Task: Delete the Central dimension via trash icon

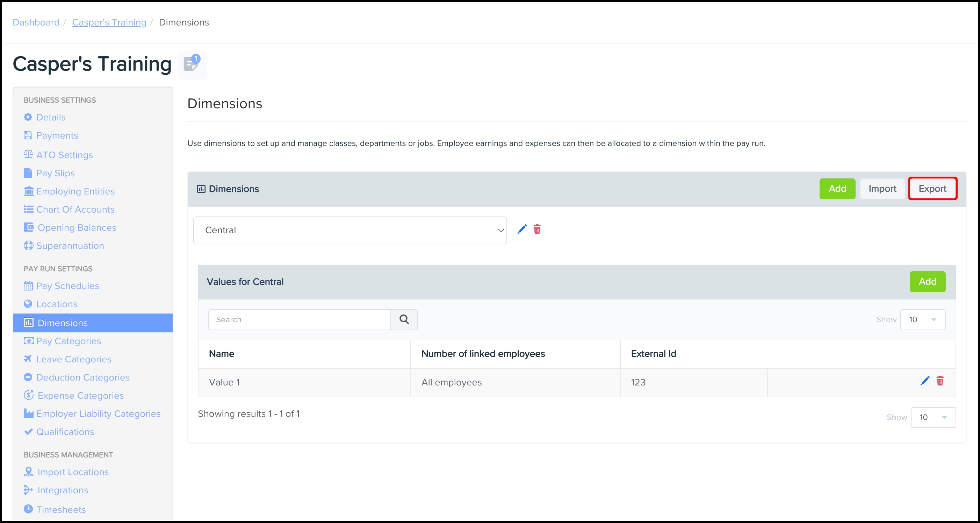Action: pyautogui.click(x=537, y=229)
